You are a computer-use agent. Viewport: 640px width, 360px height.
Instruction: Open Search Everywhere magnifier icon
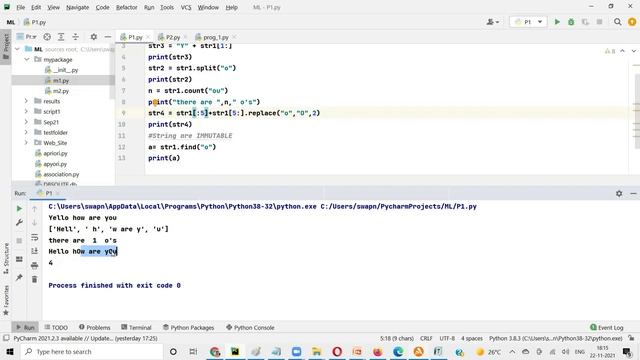tap(618, 22)
